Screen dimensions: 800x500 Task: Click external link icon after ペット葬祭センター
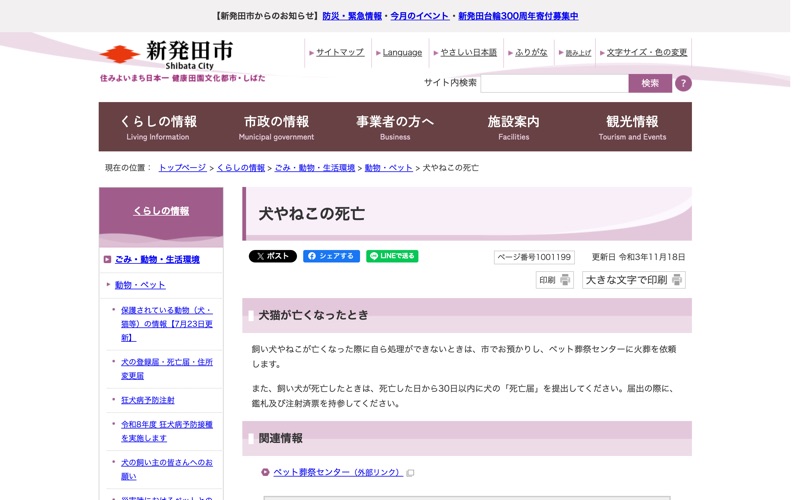coord(410,473)
